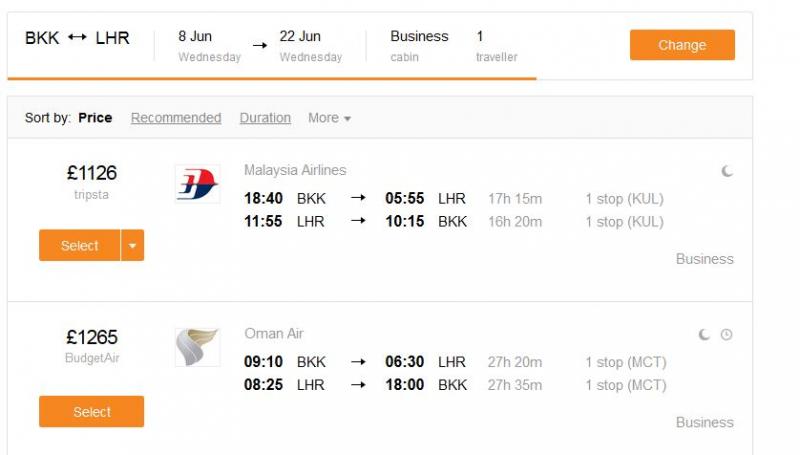Click the arrow between 8 Jun and 22 Jun
Image resolution: width=800 pixels, height=455 pixels.
pyautogui.click(x=260, y=45)
